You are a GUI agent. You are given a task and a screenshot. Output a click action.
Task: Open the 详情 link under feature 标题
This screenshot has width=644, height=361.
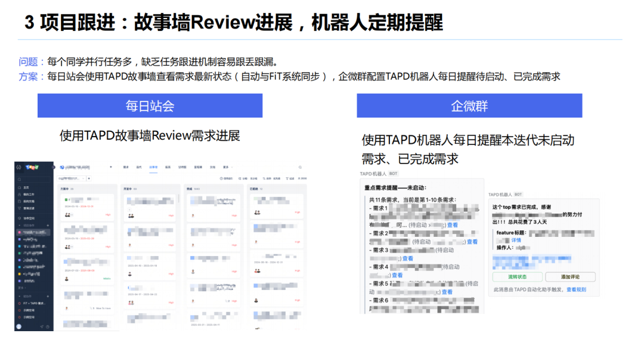coord(516,240)
